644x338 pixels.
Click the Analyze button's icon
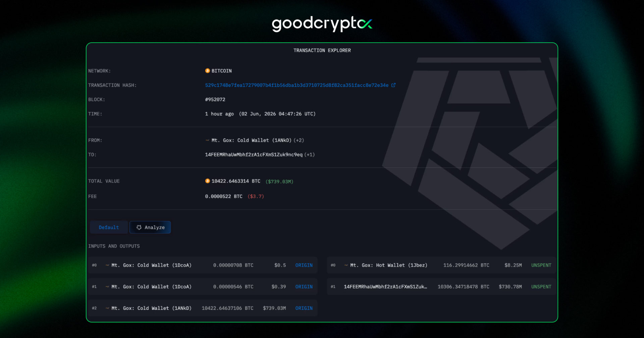(x=139, y=227)
